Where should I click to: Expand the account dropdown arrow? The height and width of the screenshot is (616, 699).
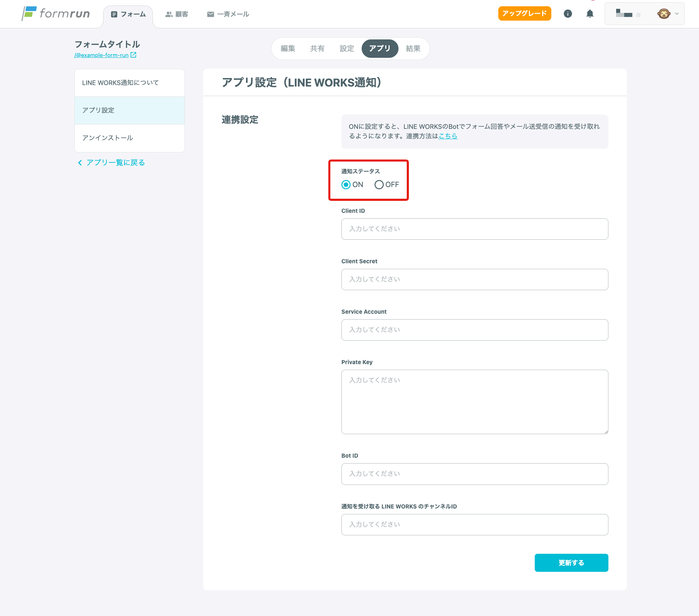coord(677,14)
